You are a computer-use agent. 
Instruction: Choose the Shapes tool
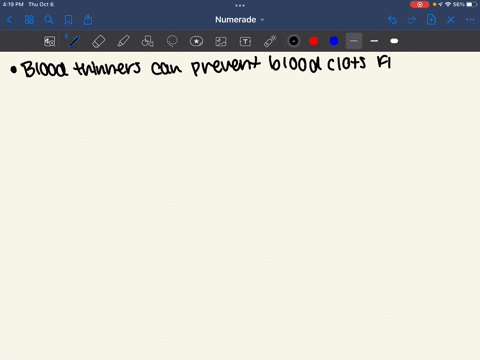[x=147, y=41]
